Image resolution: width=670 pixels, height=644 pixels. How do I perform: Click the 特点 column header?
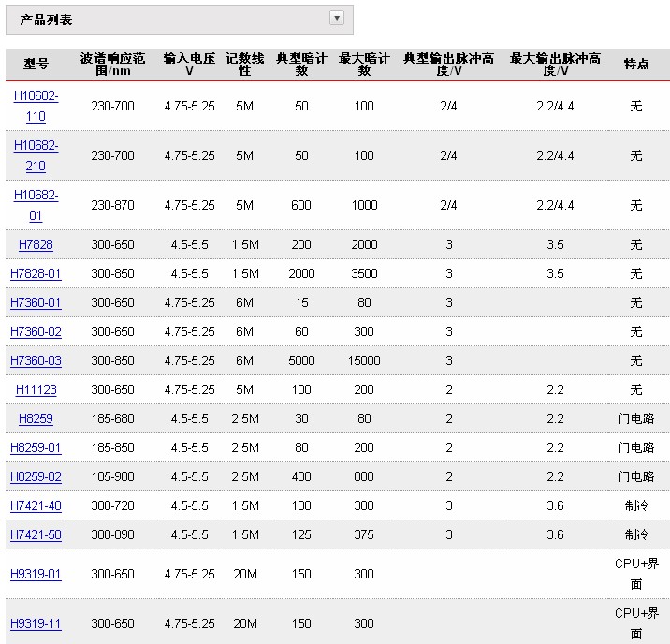(635, 64)
